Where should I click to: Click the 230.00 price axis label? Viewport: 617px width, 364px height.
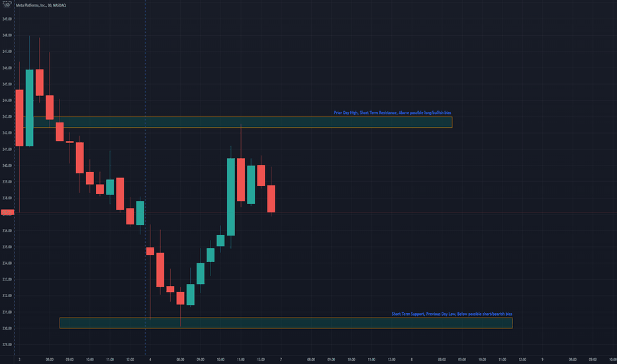pyautogui.click(x=7, y=328)
